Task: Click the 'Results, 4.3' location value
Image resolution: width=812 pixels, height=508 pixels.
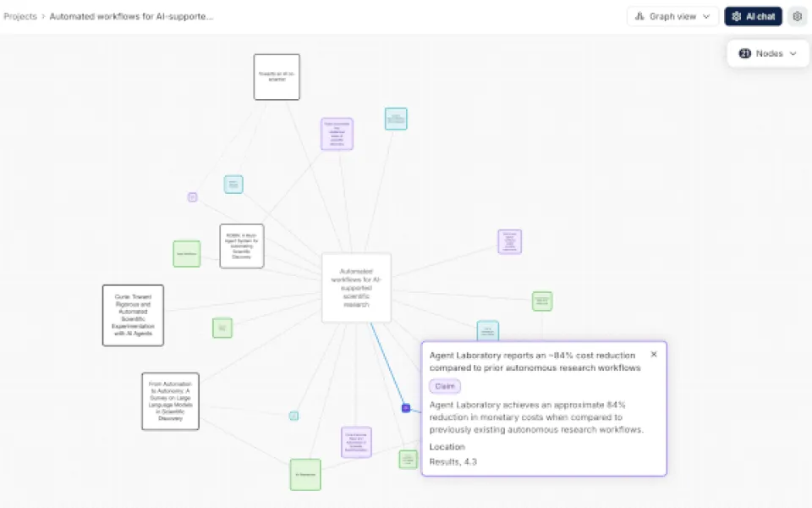Action: (x=453, y=462)
